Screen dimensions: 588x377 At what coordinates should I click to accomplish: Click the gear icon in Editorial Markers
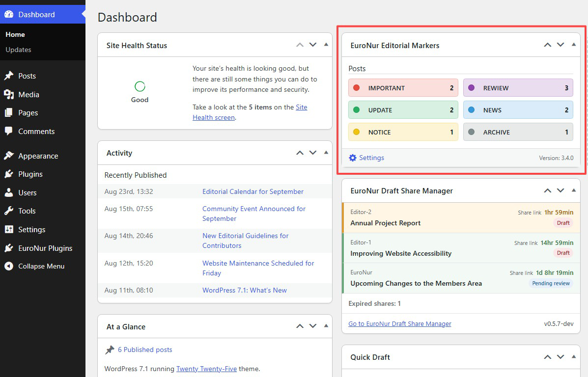tap(353, 158)
